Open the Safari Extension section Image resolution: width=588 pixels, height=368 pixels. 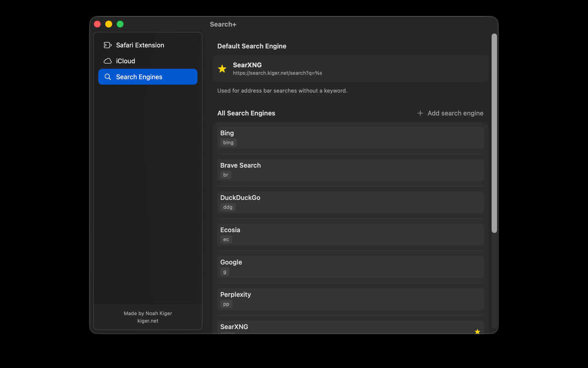point(148,45)
